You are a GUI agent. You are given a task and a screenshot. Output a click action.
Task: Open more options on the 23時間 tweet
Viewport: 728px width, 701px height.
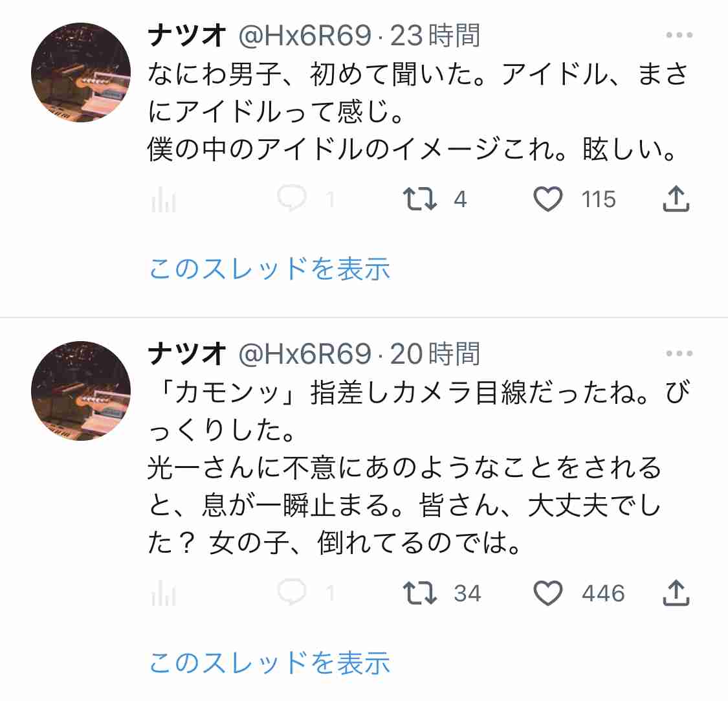coord(679,35)
